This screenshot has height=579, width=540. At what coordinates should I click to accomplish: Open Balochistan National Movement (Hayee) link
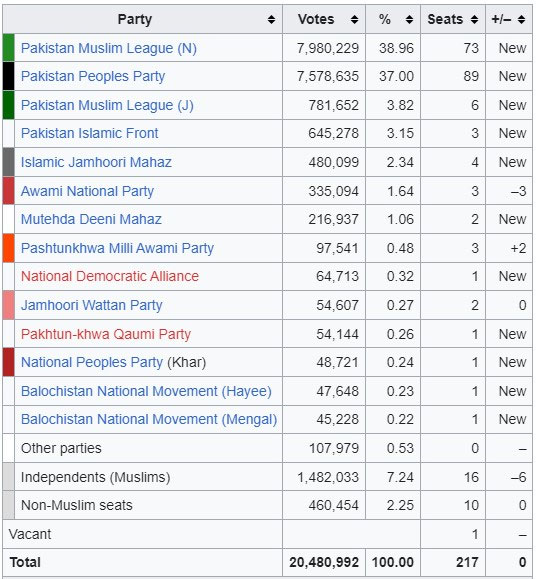click(x=146, y=391)
